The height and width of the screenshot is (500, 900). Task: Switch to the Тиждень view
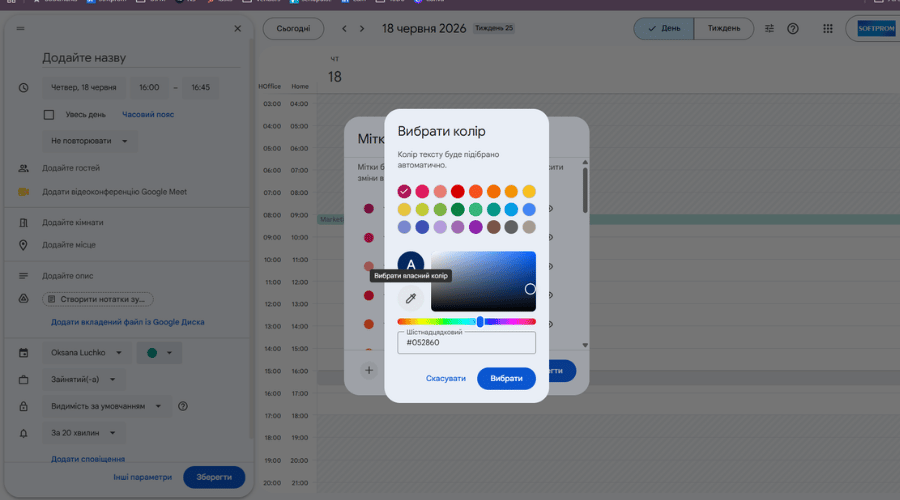724,29
